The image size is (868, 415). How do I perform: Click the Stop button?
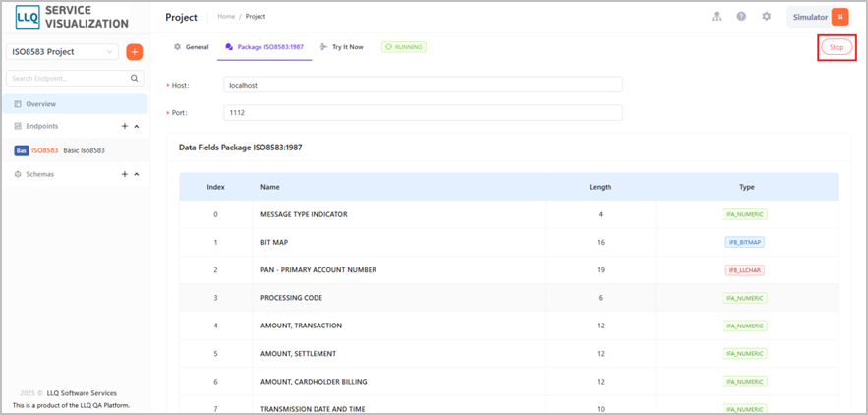(x=837, y=47)
